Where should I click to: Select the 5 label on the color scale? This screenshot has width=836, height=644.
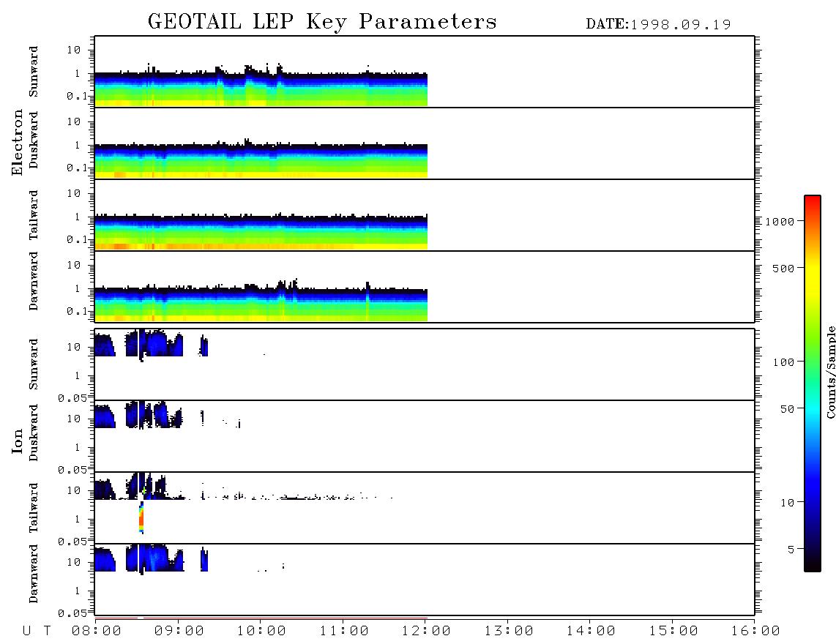[x=791, y=550]
